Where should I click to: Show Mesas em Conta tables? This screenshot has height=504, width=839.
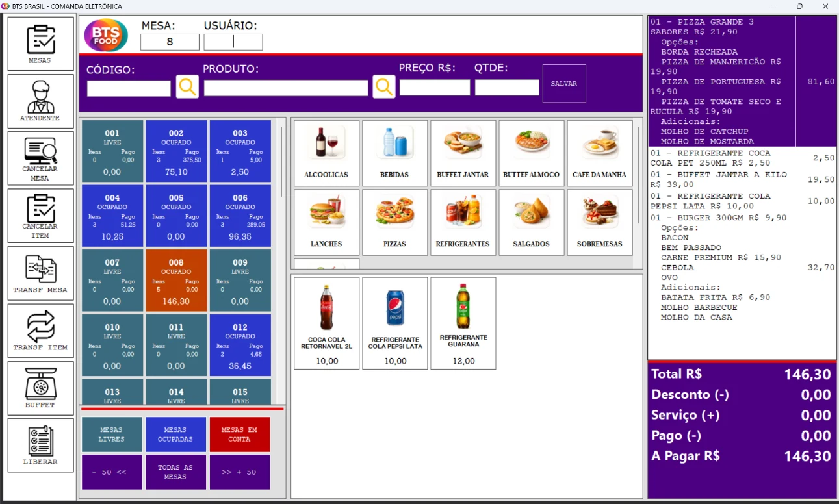(x=239, y=435)
